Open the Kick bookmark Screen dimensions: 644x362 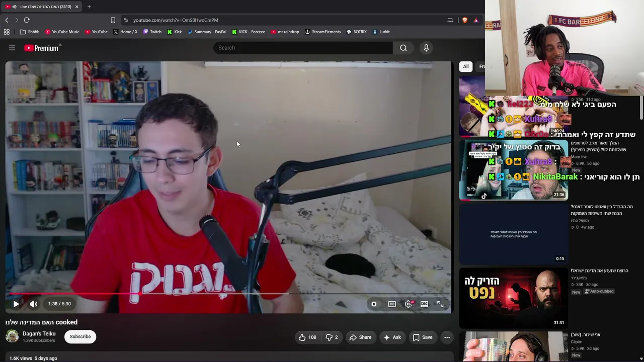[x=175, y=32]
